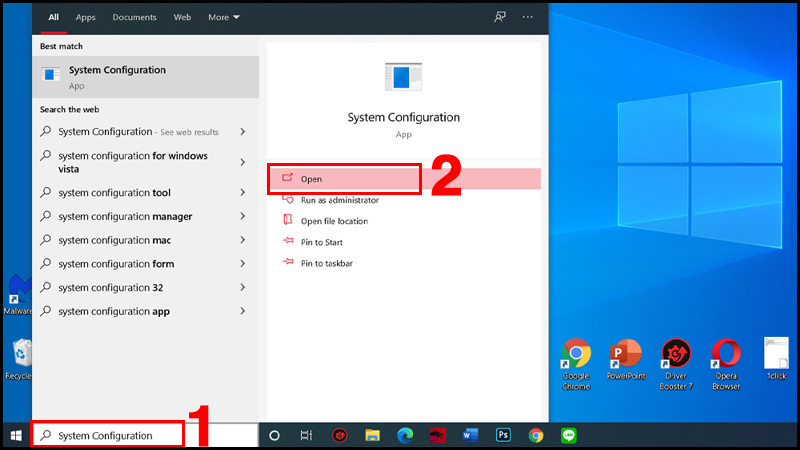Switch to the Documents search tab

pyautogui.click(x=134, y=17)
